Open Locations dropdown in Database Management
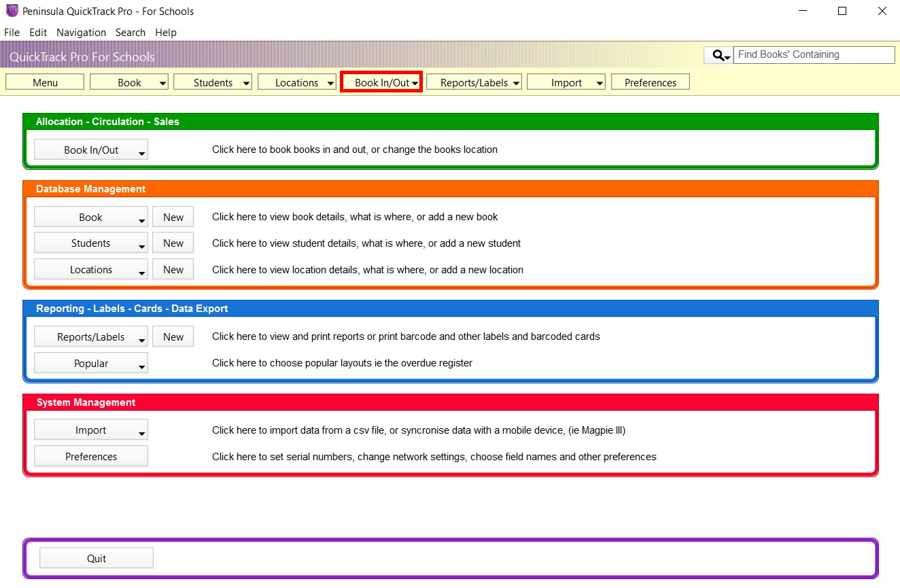The height and width of the screenshot is (588, 900). 91,269
